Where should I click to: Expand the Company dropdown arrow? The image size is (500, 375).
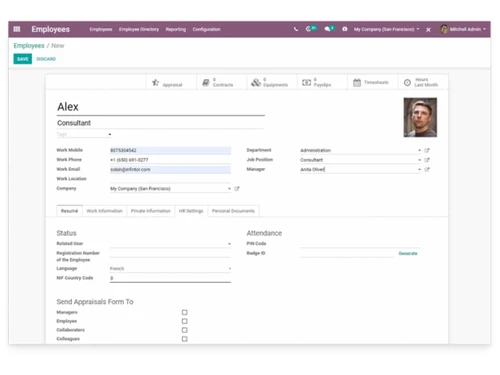(229, 189)
